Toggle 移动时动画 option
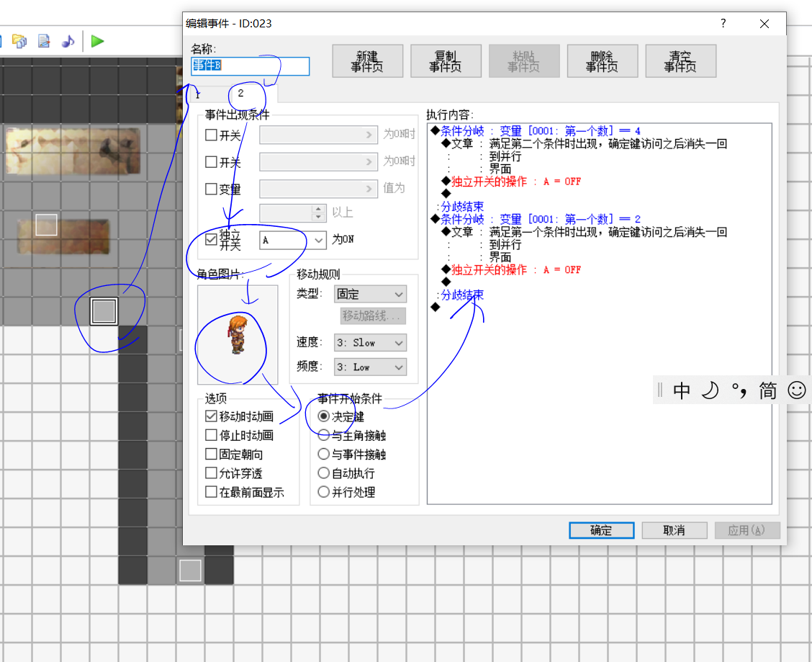Screen dimensions: 812x662 click(x=239, y=416)
